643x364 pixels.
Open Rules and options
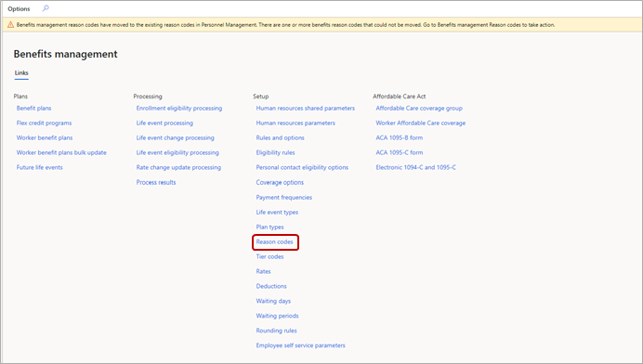[x=280, y=137]
